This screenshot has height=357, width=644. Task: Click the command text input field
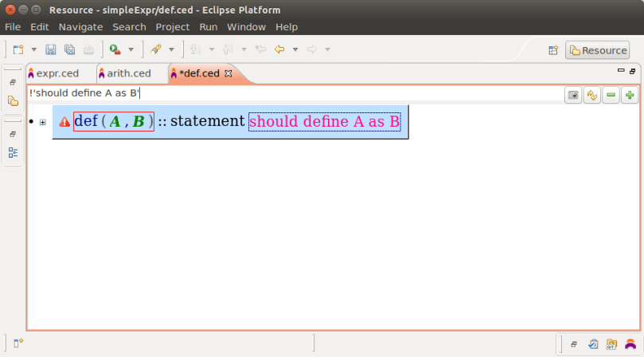295,93
